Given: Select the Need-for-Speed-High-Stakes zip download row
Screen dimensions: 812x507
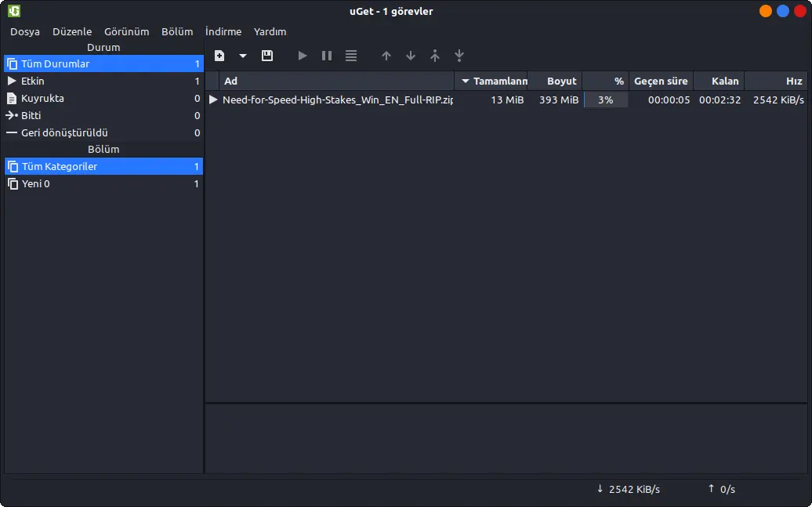Looking at the screenshot, I should [x=506, y=100].
